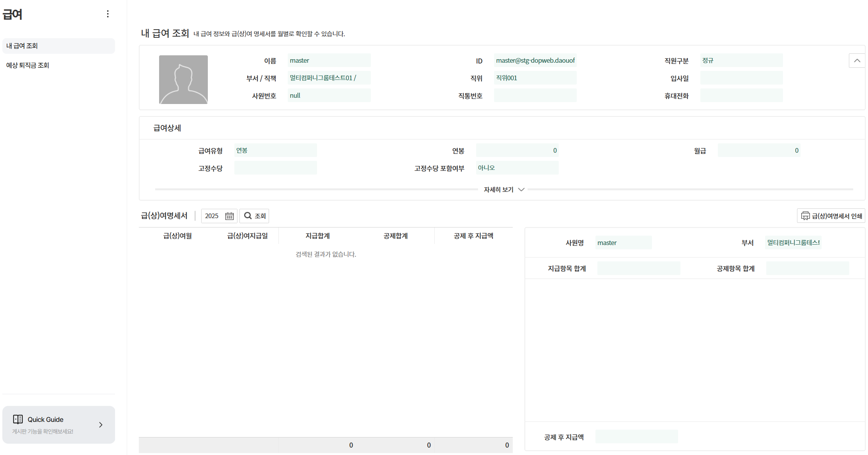
Task: Click the ID field showing master@stg-dopweb
Action: [535, 60]
